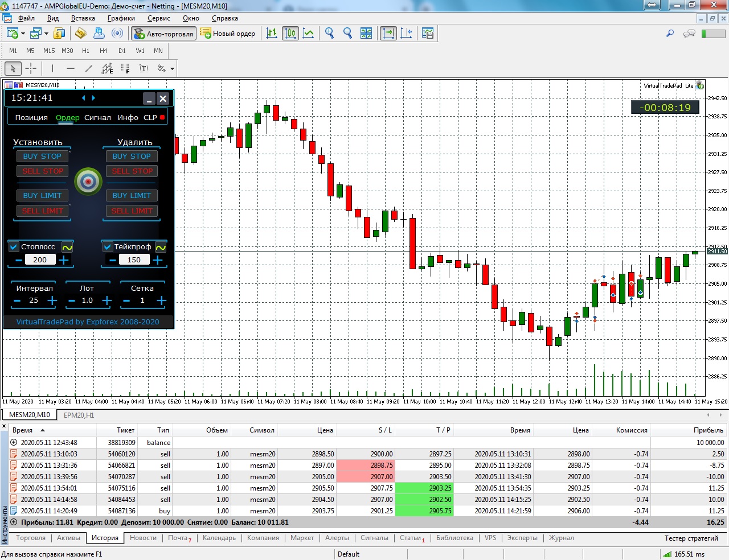Open the profiles dropdown arrow
The width and height of the screenshot is (729, 560).
pos(46,34)
